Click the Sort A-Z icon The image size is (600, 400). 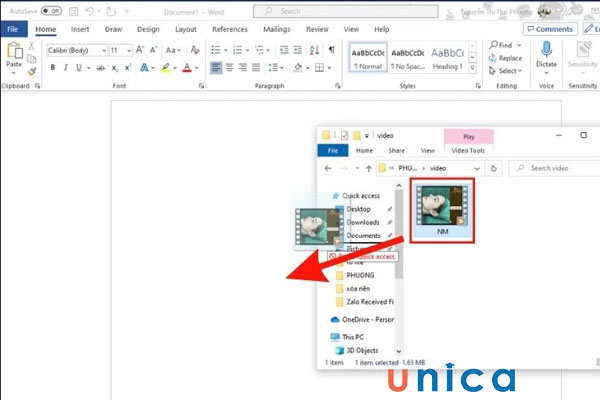coord(315,50)
